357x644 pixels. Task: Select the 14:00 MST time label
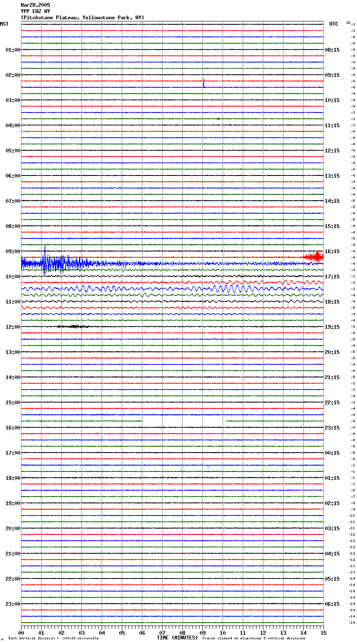pos(13,377)
